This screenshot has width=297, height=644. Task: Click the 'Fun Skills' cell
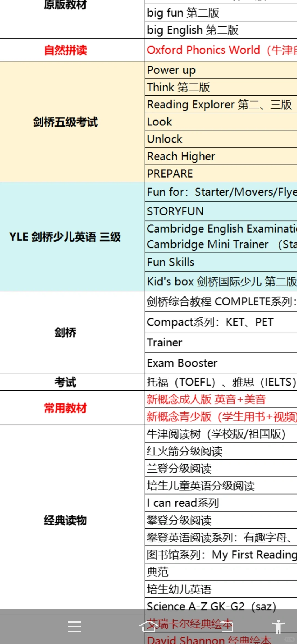(221, 262)
